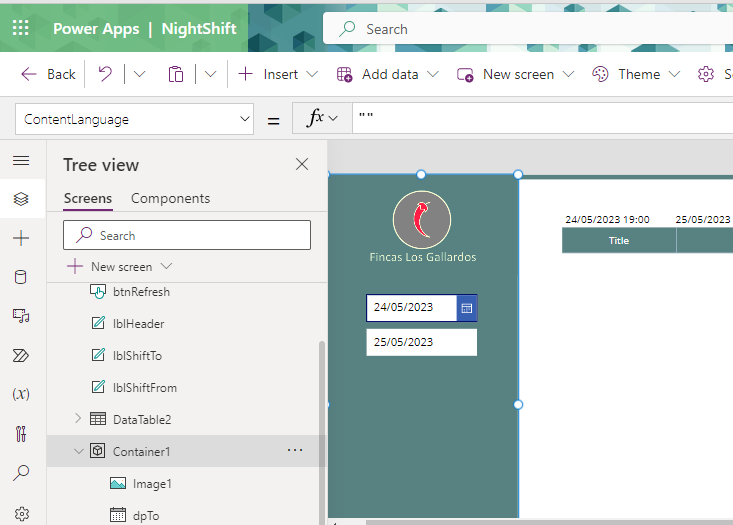Expand the Insert dropdown chevron
733x525 pixels.
[312, 74]
